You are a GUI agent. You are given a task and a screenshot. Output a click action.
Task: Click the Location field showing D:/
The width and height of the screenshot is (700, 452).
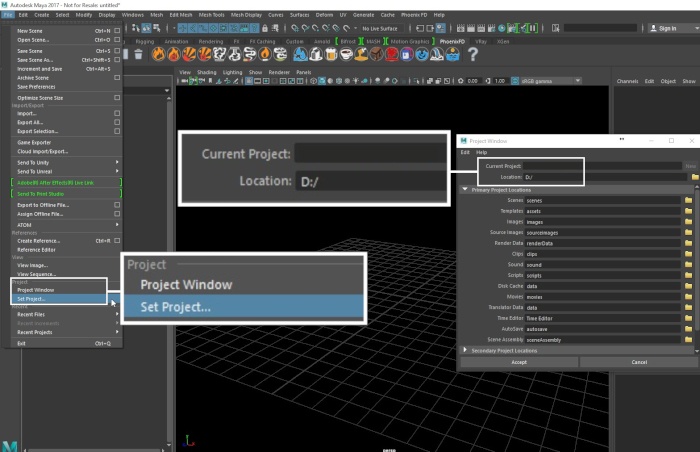tap(605, 177)
